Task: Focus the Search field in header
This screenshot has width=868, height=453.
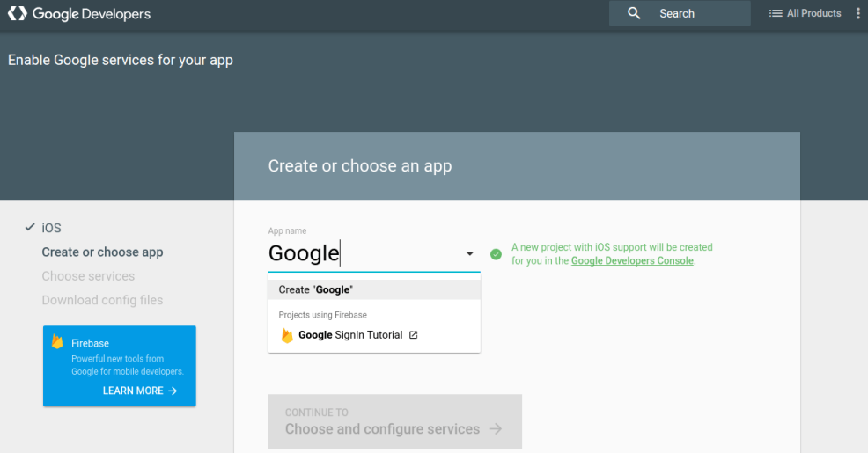Action: (x=680, y=13)
